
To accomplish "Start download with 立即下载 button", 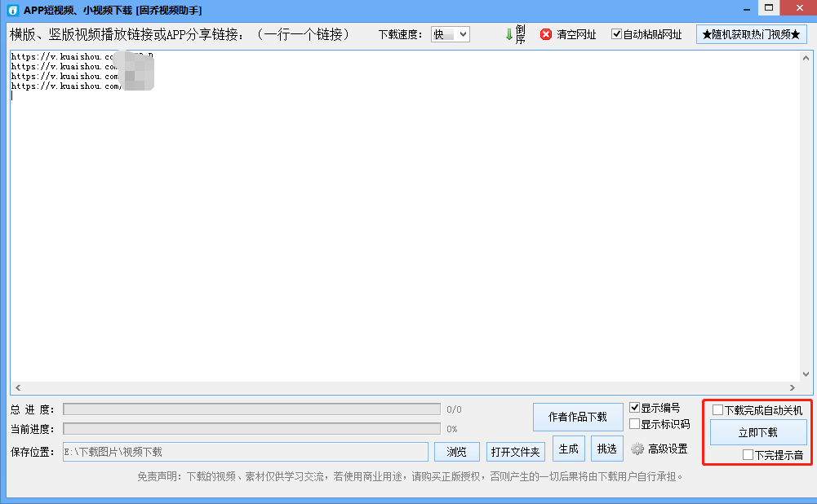I will pyautogui.click(x=758, y=432).
